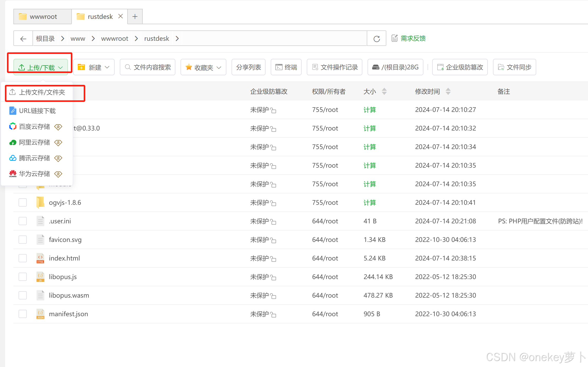Viewport: 588px width, 367px height.
Task: Click the index.html file icon
Action: click(40, 258)
